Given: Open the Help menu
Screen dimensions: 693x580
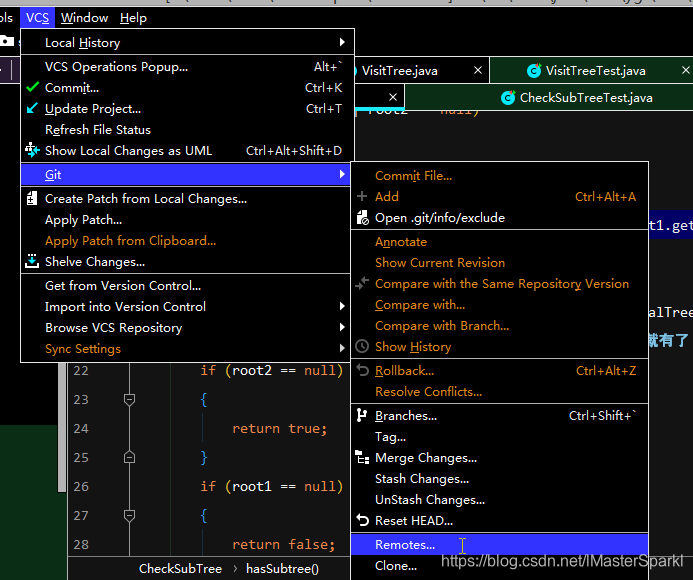Looking at the screenshot, I should [x=133, y=18].
